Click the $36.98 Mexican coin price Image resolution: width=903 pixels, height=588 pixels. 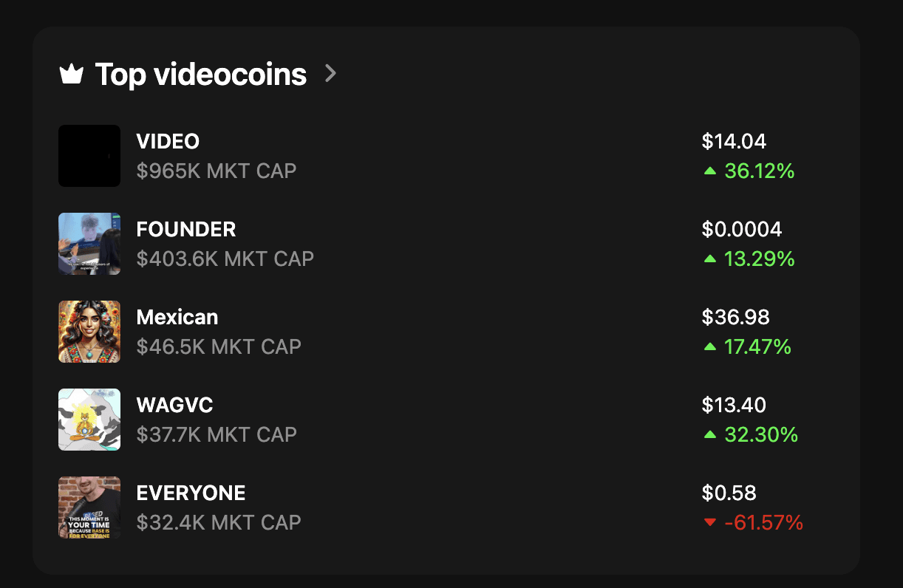tap(735, 317)
